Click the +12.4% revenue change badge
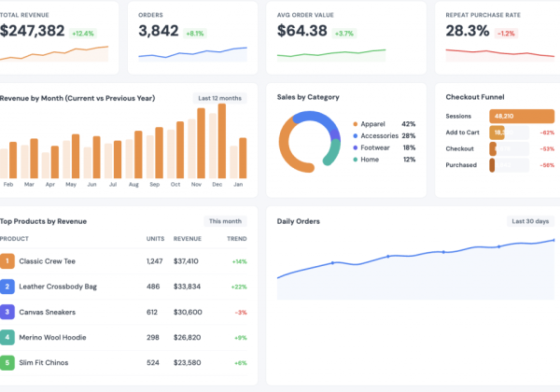560x392 pixels. click(84, 33)
